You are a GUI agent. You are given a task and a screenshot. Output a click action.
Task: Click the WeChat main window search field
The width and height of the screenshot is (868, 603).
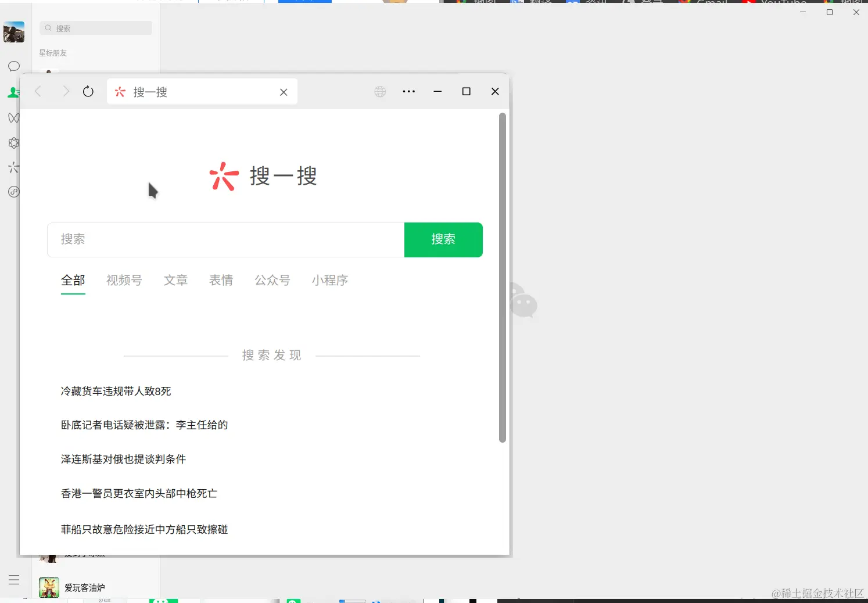96,28
